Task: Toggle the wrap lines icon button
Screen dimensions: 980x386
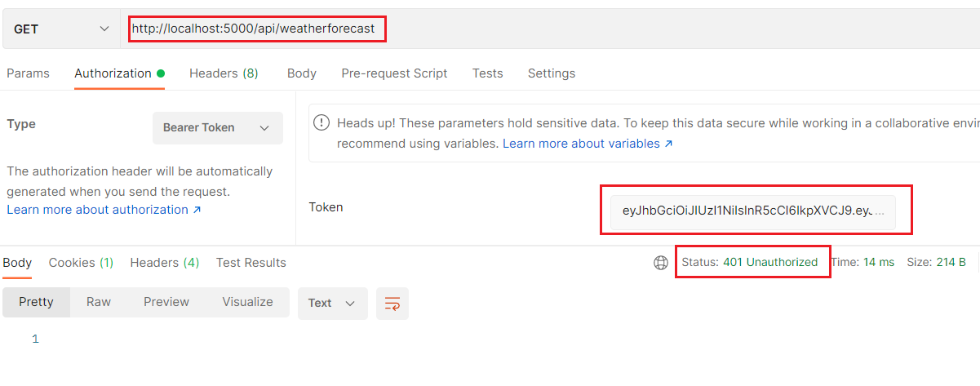Action: pos(392,303)
